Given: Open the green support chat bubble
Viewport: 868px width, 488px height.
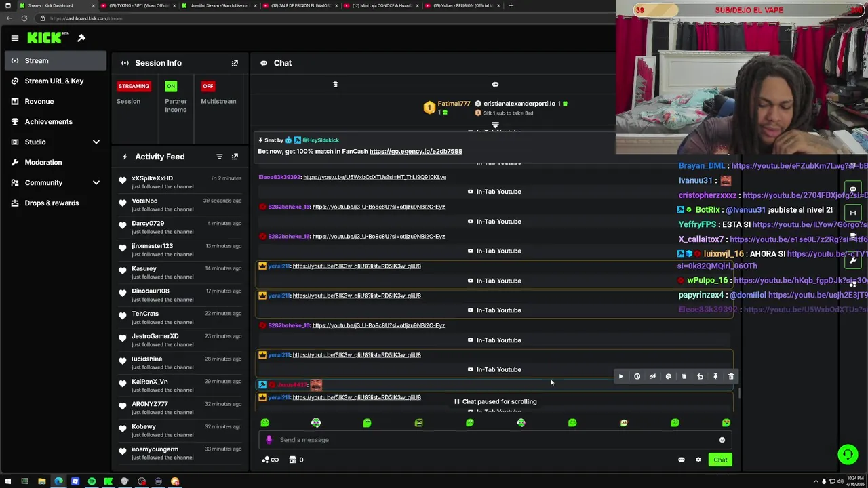Looking at the screenshot, I should click(848, 454).
